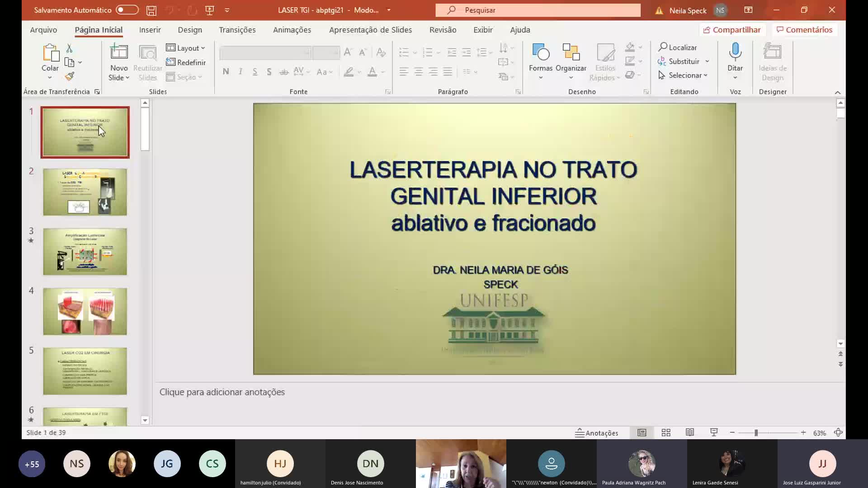Collapse the ribbon chevron
The height and width of the screenshot is (488, 868).
[838, 92]
